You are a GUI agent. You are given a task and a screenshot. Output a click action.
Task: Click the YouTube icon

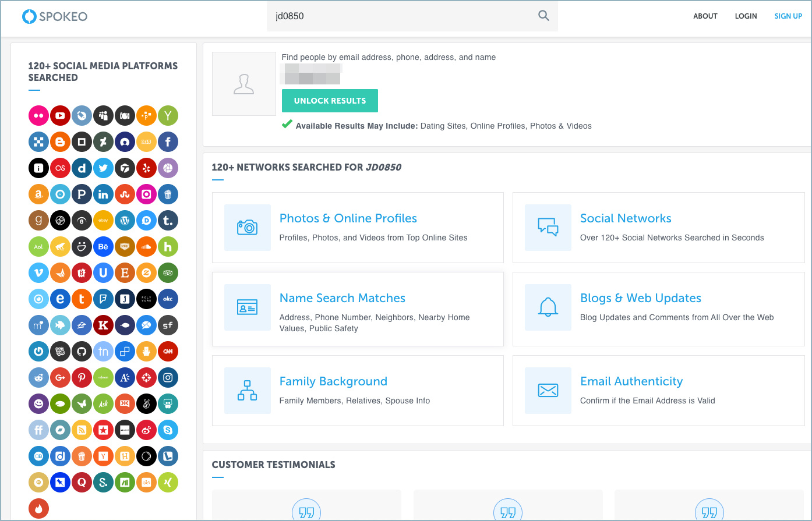60,116
